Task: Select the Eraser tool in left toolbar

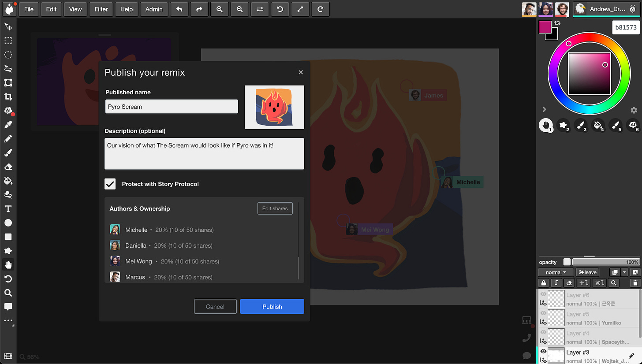Action: (8, 167)
